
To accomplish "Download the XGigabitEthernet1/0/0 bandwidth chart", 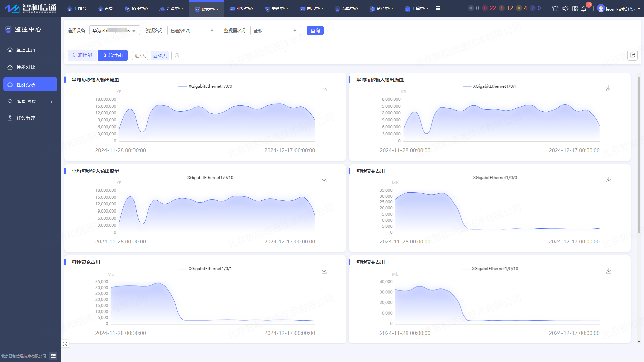I will coord(609,180).
